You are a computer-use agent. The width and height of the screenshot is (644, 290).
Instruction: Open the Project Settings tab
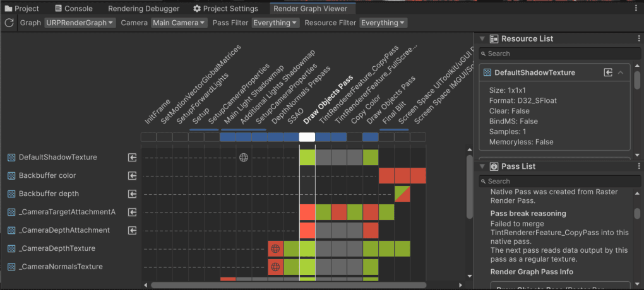[x=226, y=8]
